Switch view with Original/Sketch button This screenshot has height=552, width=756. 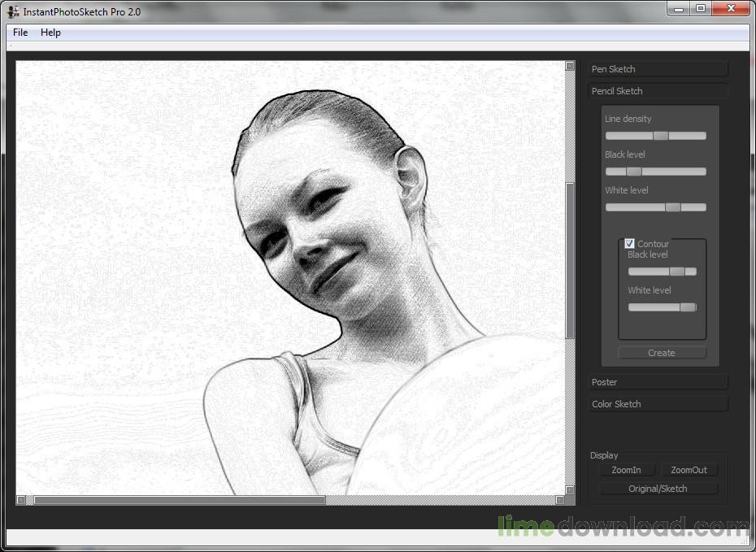point(658,489)
